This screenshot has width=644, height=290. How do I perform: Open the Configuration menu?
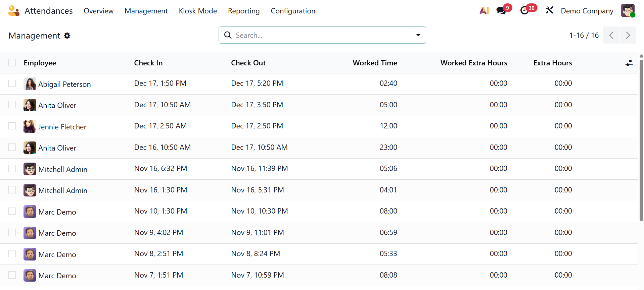[293, 11]
